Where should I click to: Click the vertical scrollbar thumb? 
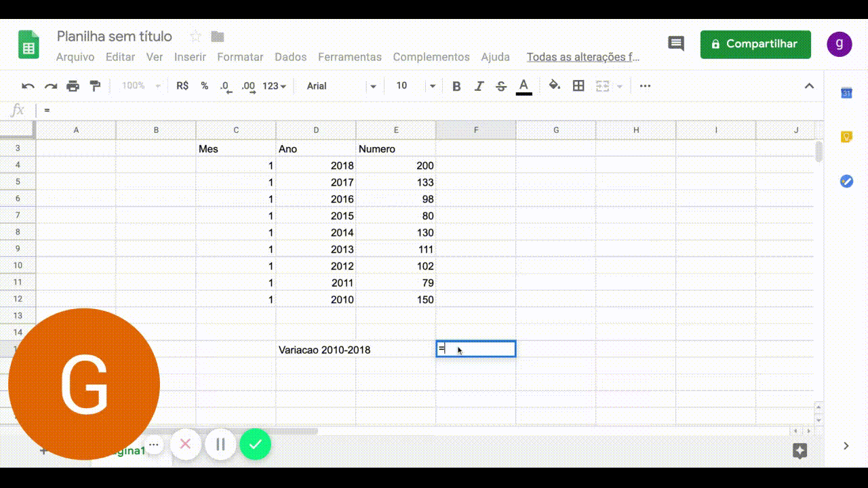tap(818, 152)
